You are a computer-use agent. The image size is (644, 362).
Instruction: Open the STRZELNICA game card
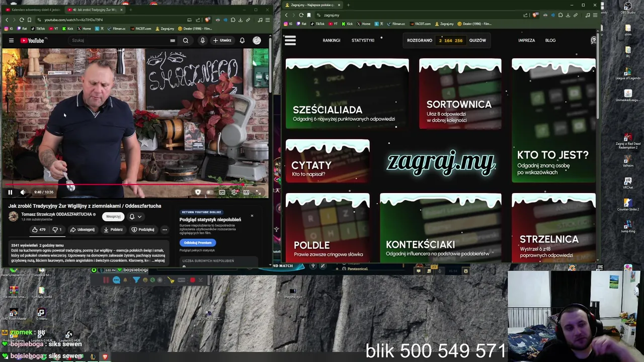(553, 228)
